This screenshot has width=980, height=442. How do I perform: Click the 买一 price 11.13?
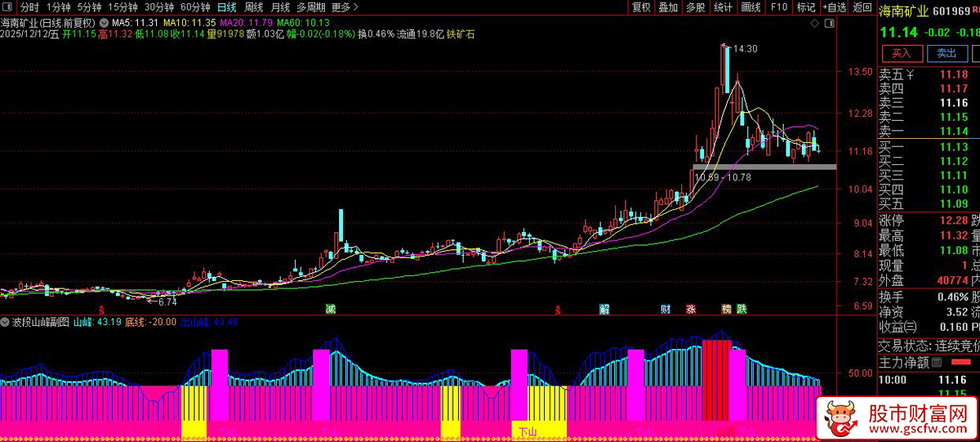click(954, 147)
